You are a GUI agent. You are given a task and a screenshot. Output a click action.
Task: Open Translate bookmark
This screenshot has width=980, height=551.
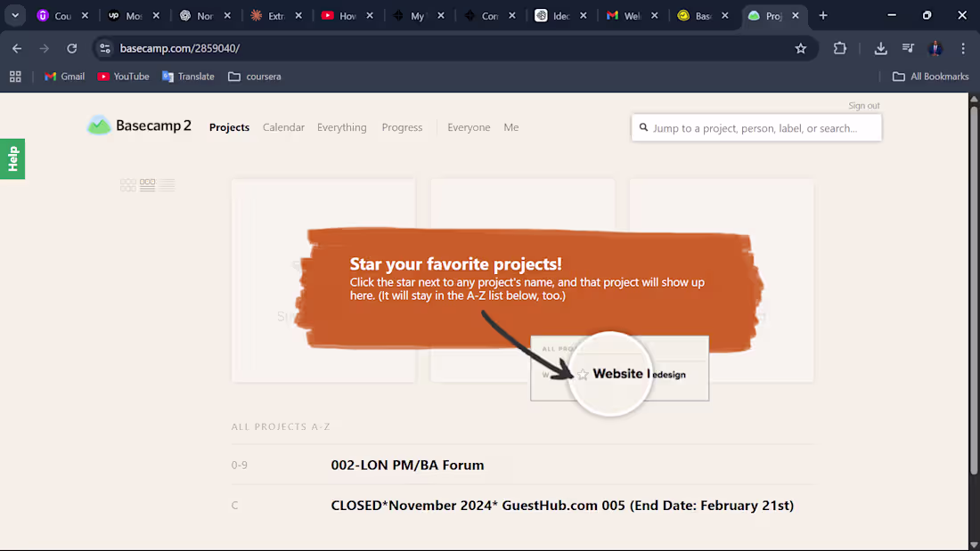(x=188, y=77)
